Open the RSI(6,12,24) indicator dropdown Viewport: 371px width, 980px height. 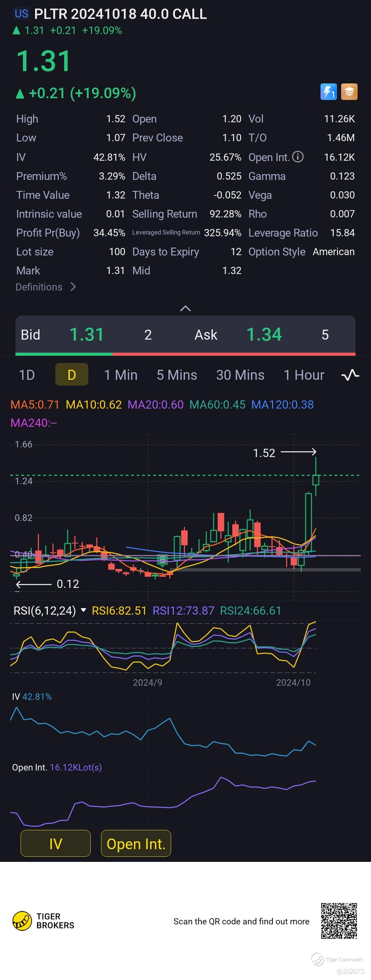click(83, 610)
